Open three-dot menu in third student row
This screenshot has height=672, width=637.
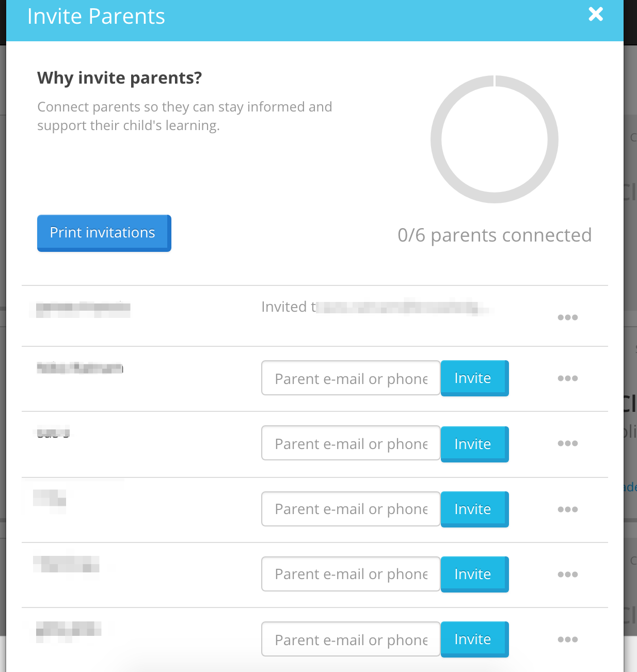pyautogui.click(x=567, y=443)
